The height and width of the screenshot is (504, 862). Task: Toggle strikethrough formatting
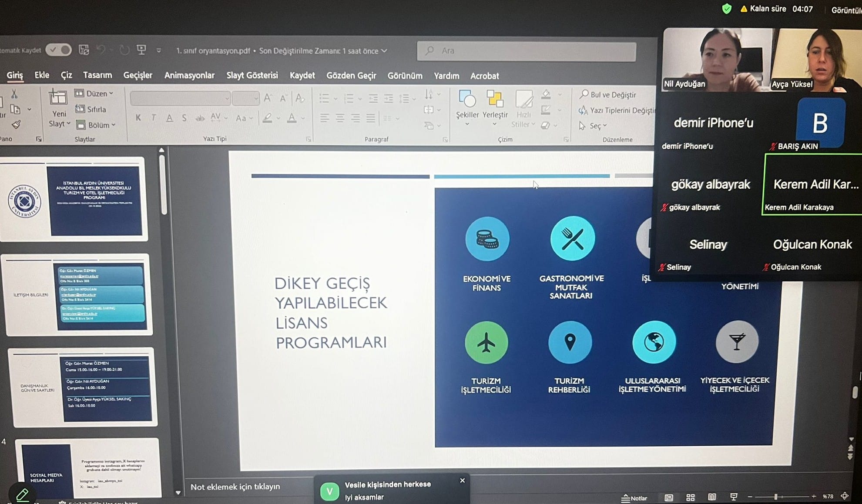coord(200,118)
